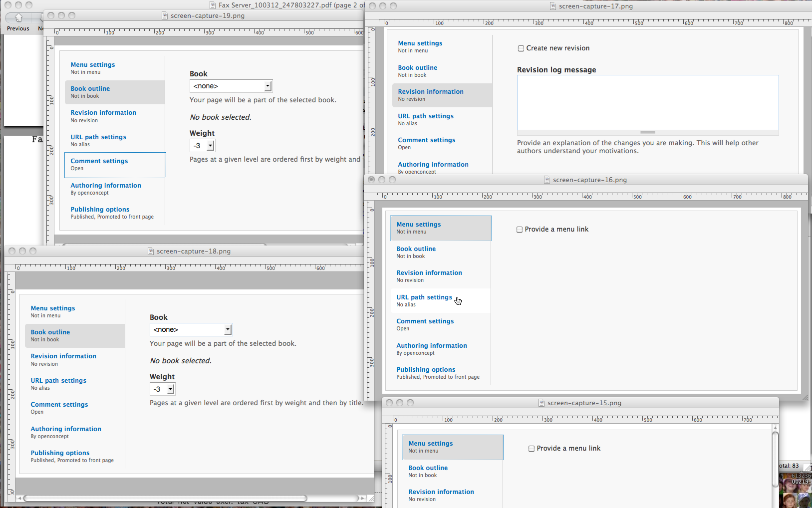Click 'No book selected.' text in screen-capture-19
Viewport: 812px width, 508px height.
pos(221,117)
